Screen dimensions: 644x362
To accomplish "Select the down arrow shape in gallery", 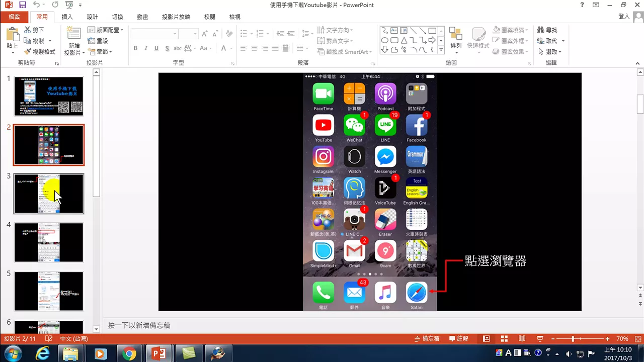I will (385, 50).
